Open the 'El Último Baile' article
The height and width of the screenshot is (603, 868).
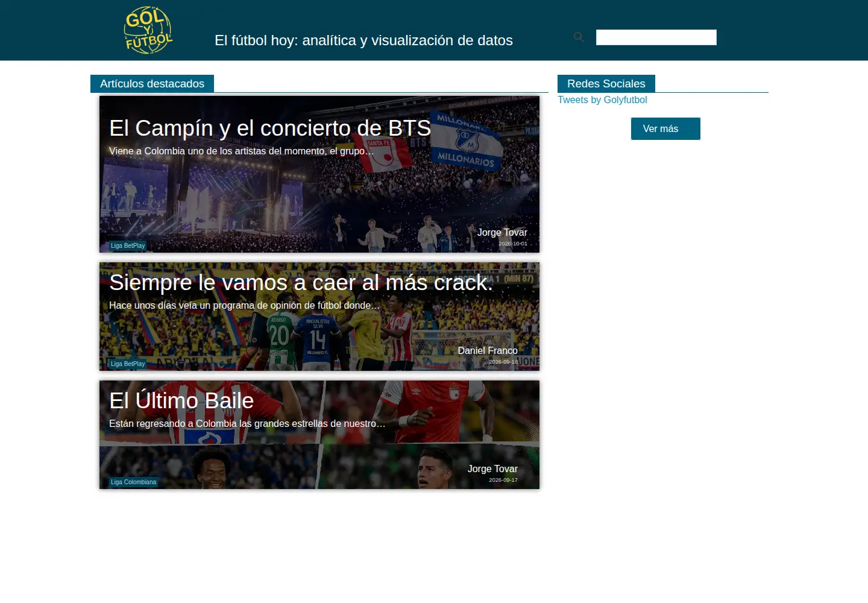click(x=181, y=401)
